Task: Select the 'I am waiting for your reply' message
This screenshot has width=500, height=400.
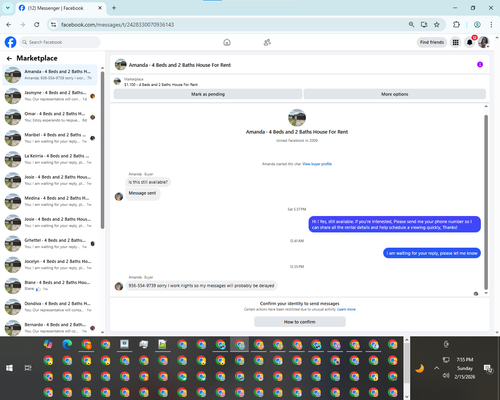Action: click(432, 253)
